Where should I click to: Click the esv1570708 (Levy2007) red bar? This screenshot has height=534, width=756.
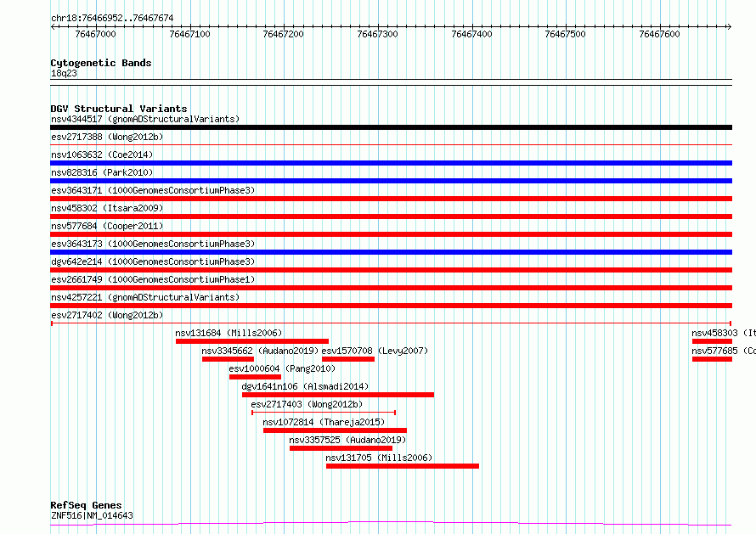pos(348,359)
